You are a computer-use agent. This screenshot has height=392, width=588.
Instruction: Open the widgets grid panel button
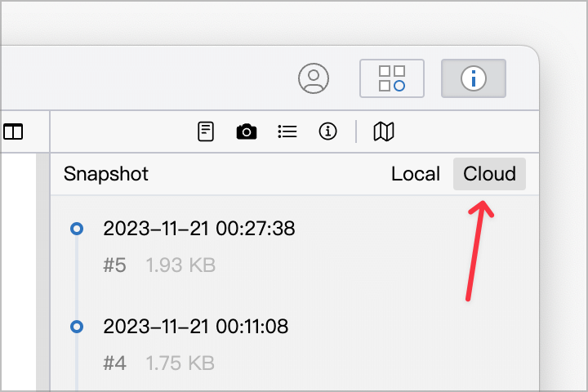click(392, 78)
